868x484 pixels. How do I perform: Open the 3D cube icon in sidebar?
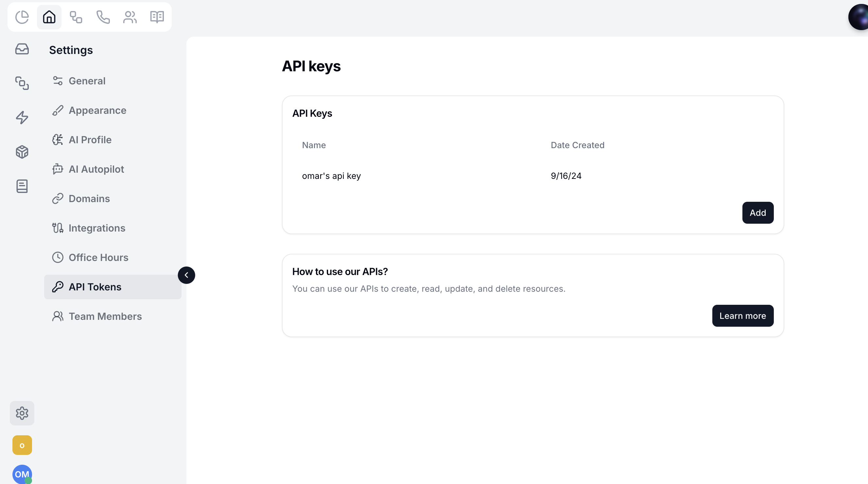pos(22,152)
